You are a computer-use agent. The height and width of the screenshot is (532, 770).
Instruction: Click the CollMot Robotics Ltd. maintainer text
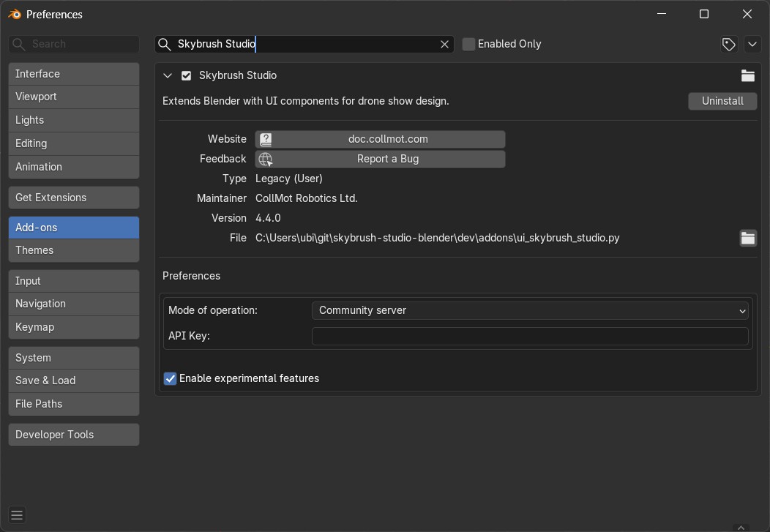(307, 199)
